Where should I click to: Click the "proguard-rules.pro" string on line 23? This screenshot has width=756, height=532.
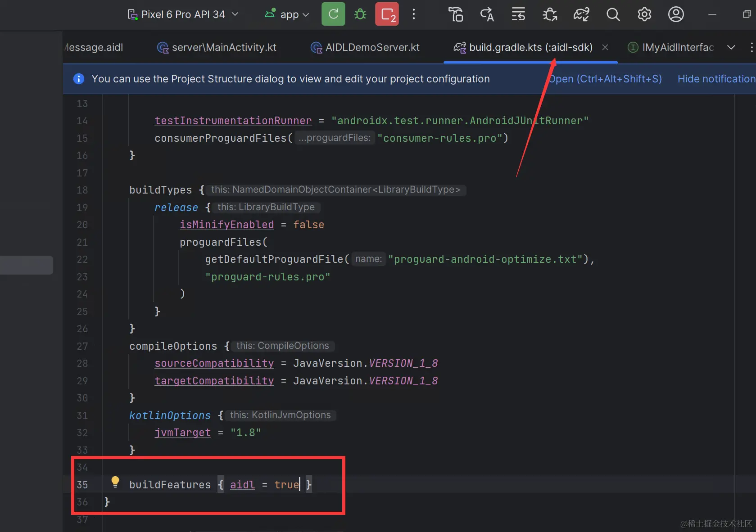267,277
